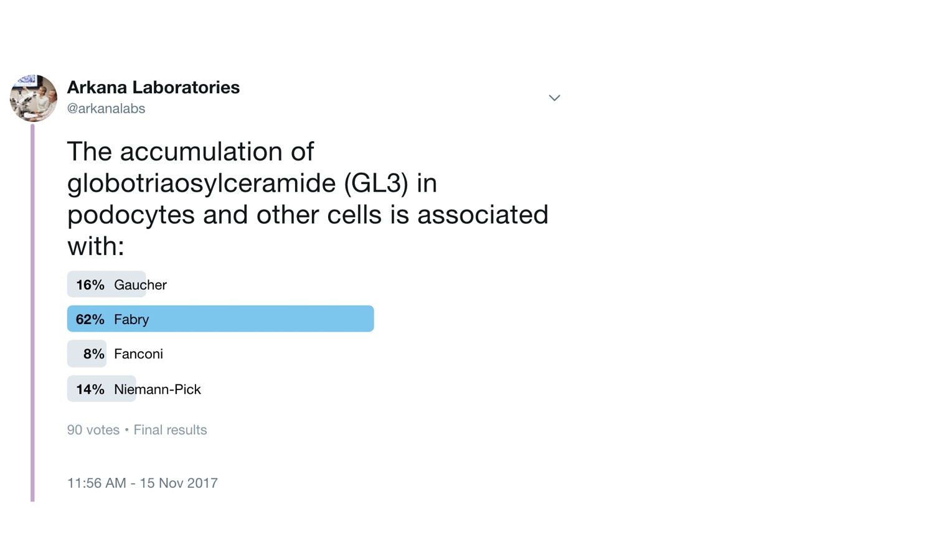
Task: Click the poll question tweet text
Action: coord(308,198)
